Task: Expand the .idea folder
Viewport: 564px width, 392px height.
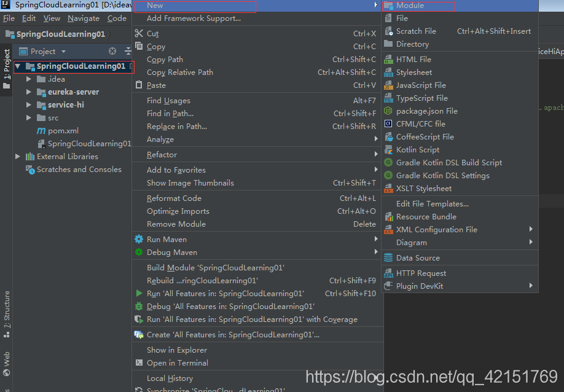Action: [x=28, y=79]
